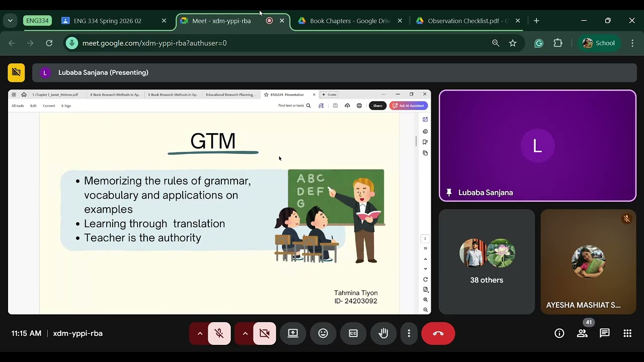This screenshot has width=644, height=362.
Task: Switch to ENG 334 Spring 2026 02 tab
Action: pos(114,21)
